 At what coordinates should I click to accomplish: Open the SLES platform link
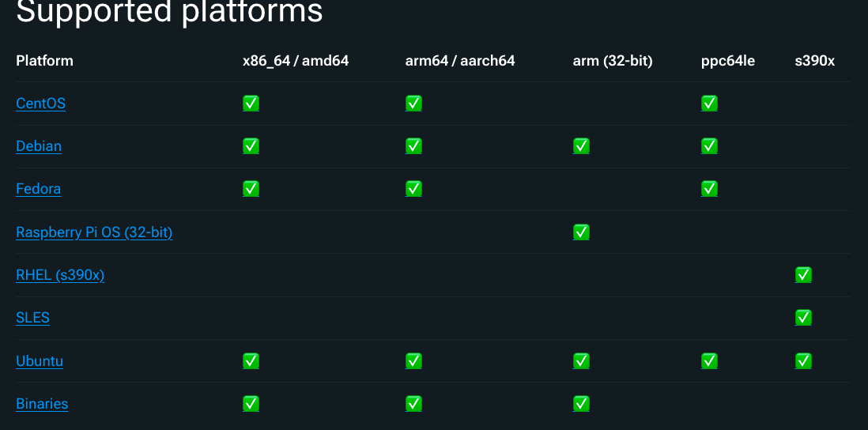32,318
